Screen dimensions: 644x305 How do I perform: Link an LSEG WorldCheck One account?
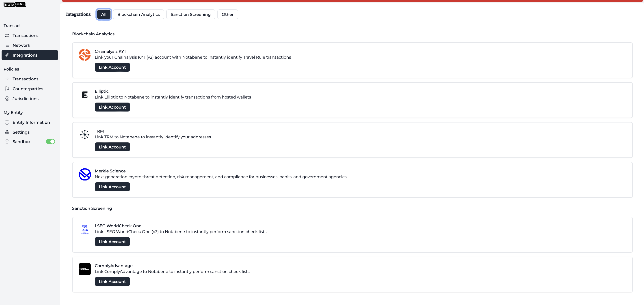[x=112, y=242]
